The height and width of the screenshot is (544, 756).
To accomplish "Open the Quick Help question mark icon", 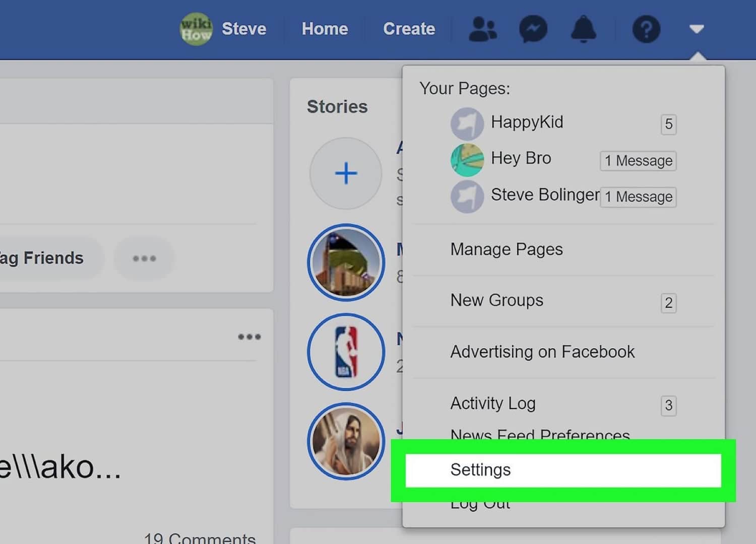I will tap(646, 29).
